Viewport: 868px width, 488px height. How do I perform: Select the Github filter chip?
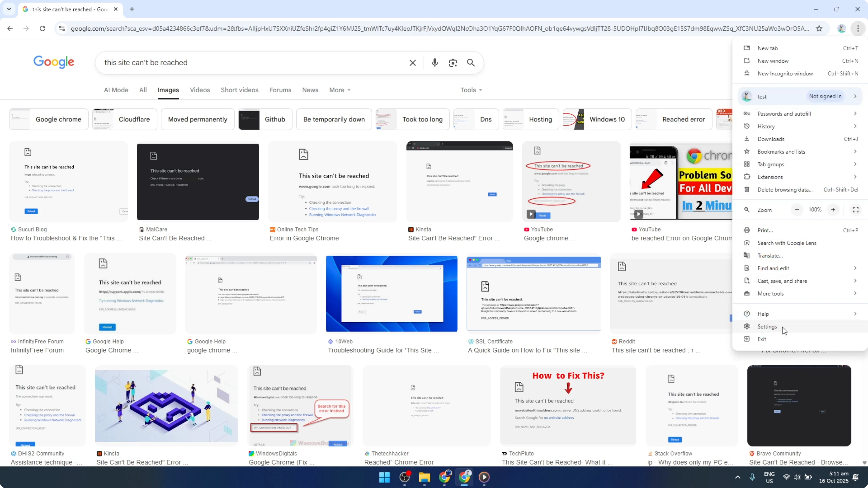(265, 119)
